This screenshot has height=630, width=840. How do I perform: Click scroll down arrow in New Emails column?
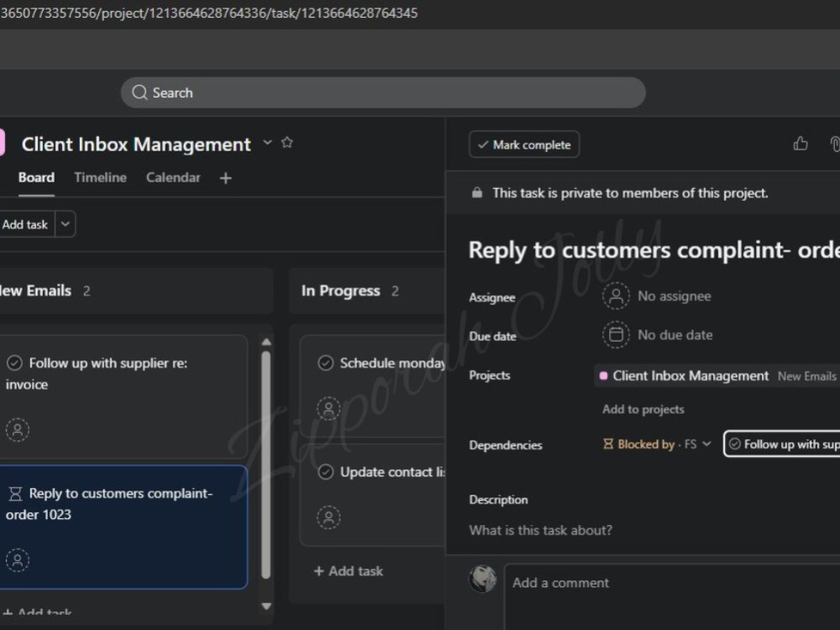coord(266,606)
